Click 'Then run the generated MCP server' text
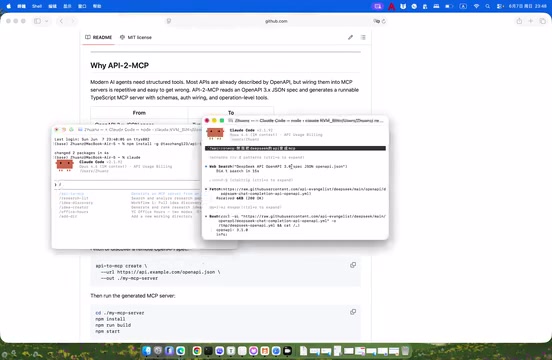Image resolution: width=552 pixels, height=360 pixels. [x=133, y=296]
